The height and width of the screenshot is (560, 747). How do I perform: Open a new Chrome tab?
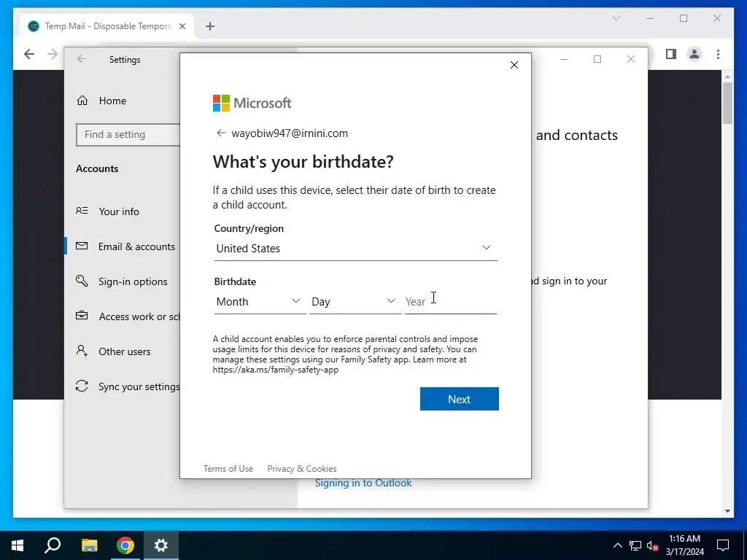(210, 26)
